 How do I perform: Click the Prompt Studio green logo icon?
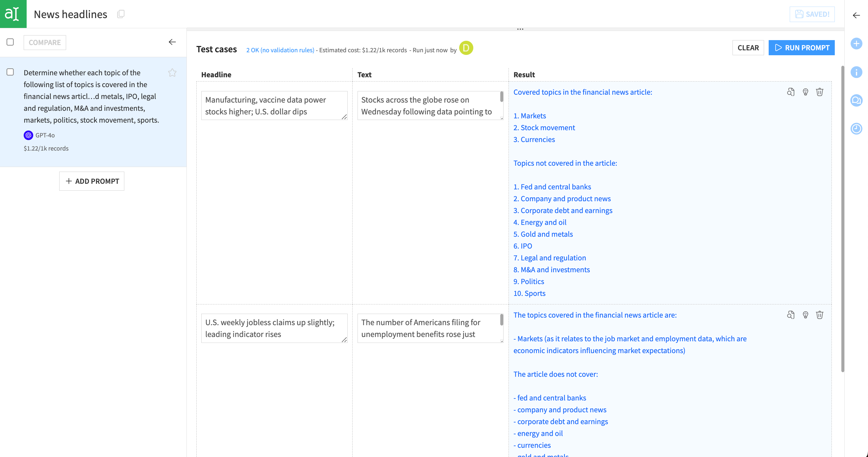click(x=13, y=14)
